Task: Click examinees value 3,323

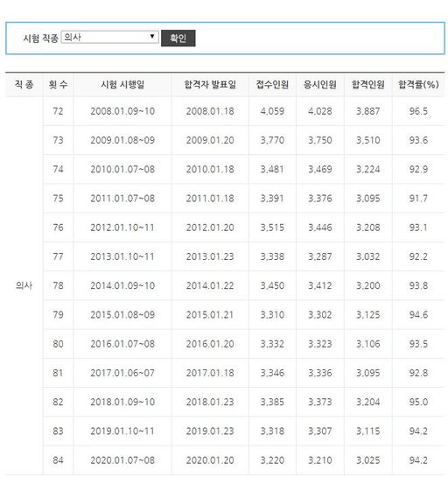Action: click(x=320, y=344)
